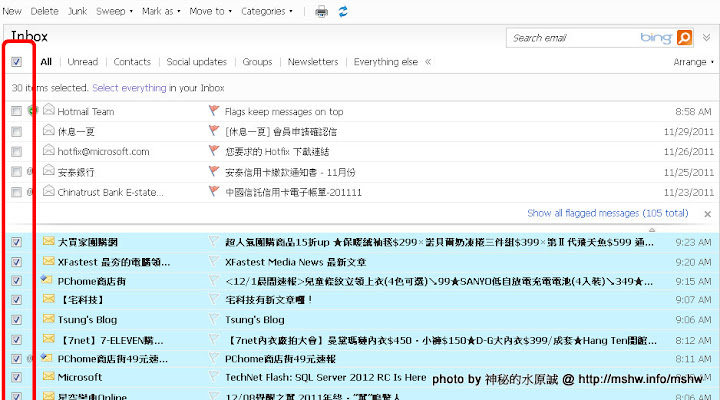Click Junk in the toolbar
This screenshot has height=400, width=720.
click(x=77, y=11)
